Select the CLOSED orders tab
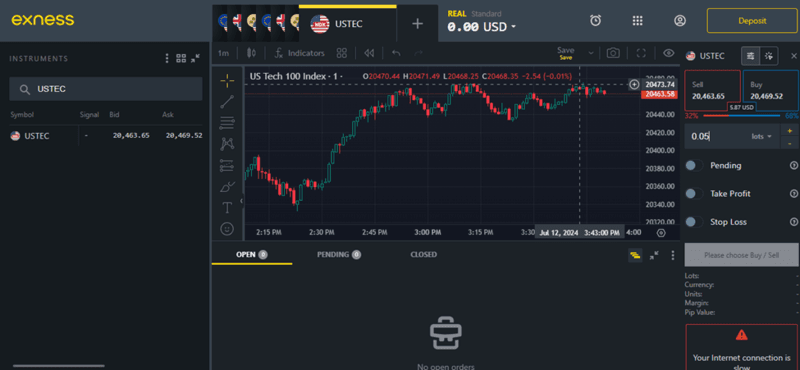This screenshot has height=370, width=800. [423, 255]
